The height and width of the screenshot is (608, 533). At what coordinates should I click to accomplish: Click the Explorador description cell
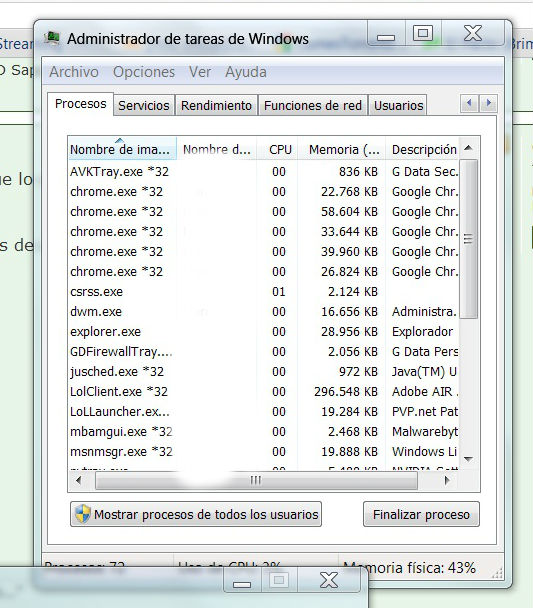[422, 332]
